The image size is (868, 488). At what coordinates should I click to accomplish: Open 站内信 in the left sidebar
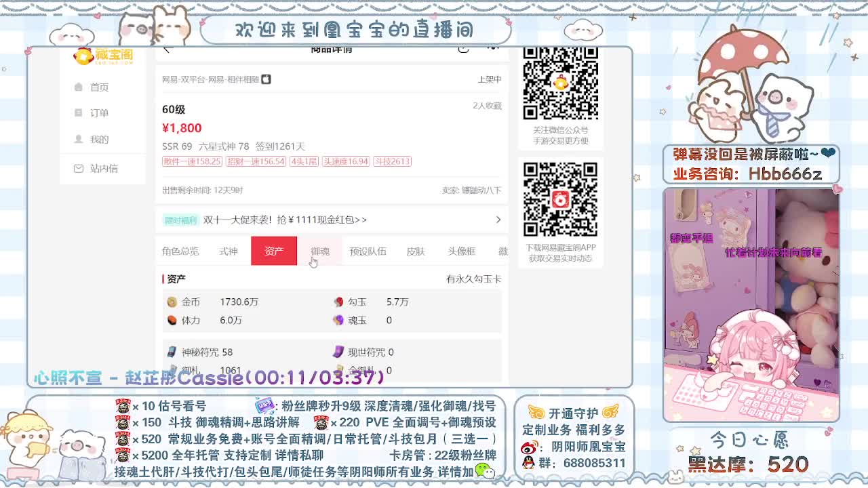click(x=104, y=168)
